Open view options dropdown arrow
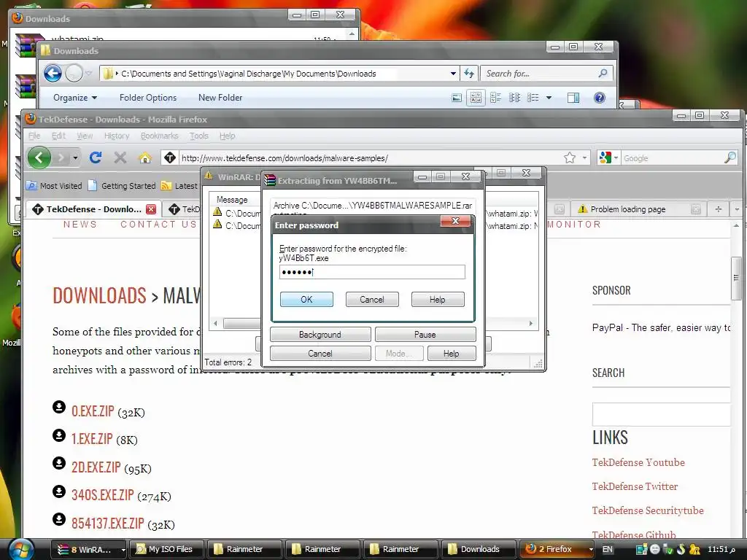Screen dimensions: 747x560 point(549,98)
